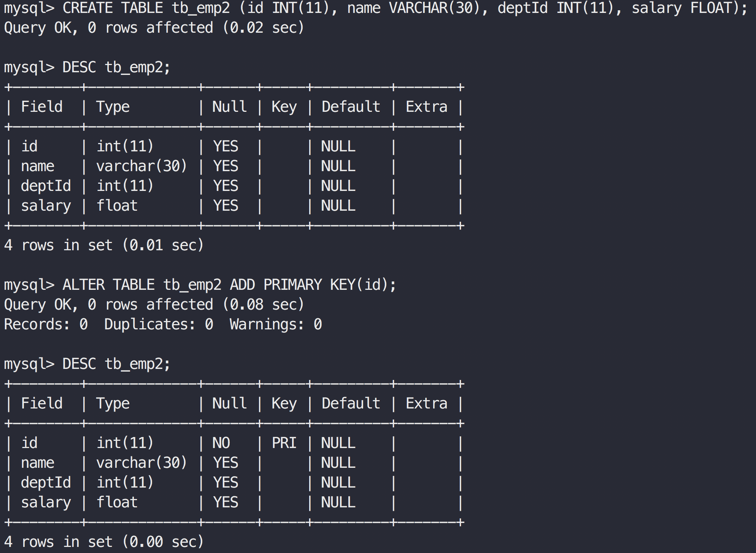Viewport: 756px width, 553px height.
Task: Click the deptId field in first table
Action: tap(46, 186)
